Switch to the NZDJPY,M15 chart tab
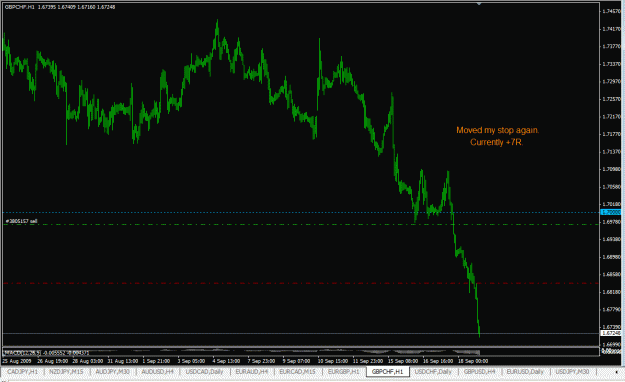The width and height of the screenshot is (625, 382). click(66, 372)
